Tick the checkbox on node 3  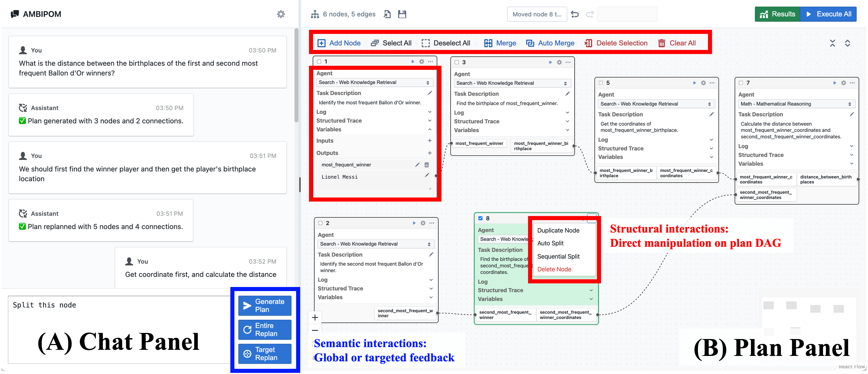point(457,62)
